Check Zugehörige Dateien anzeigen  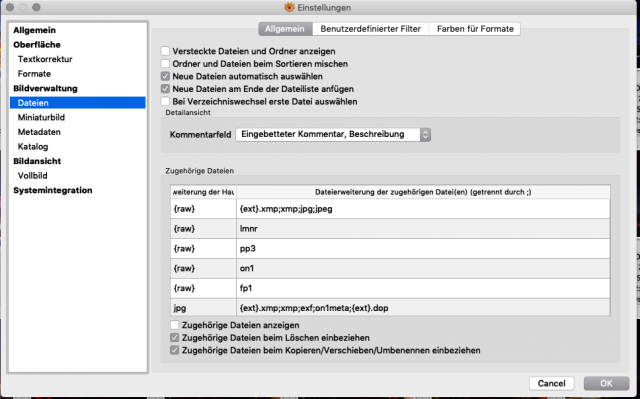pyautogui.click(x=175, y=325)
